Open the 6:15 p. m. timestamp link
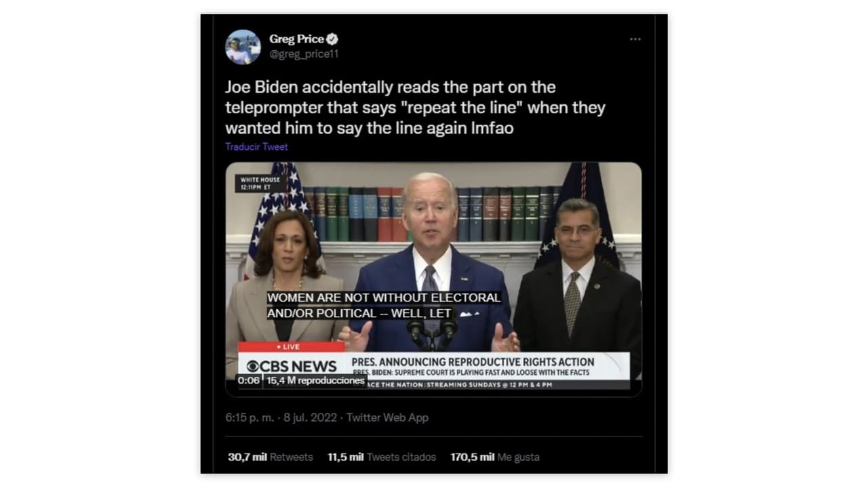Screen dimensions: 868x488 pos(250,418)
